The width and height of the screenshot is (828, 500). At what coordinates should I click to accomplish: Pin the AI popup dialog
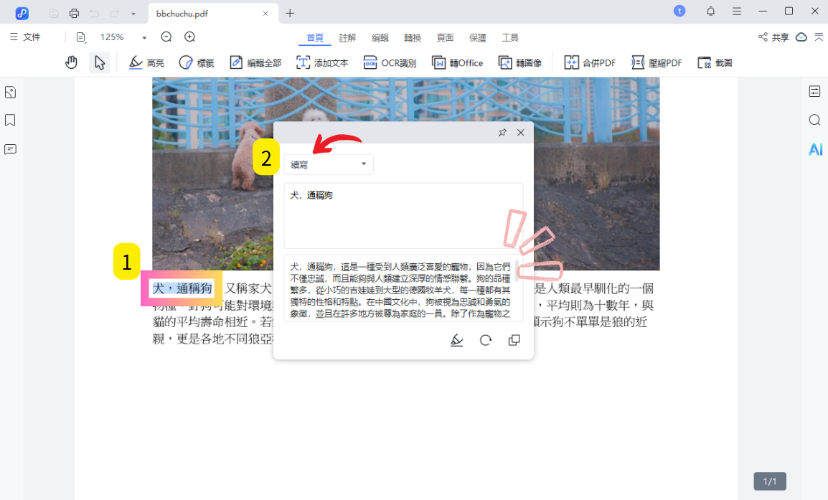pos(502,133)
